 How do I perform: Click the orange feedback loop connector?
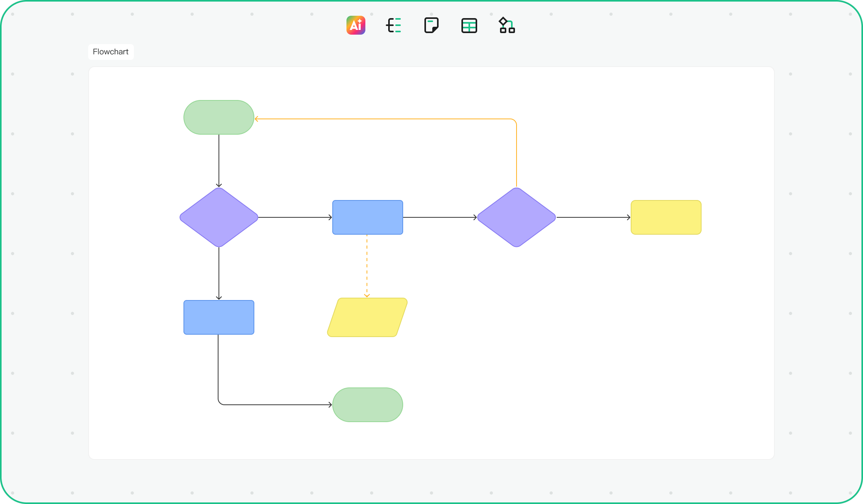tap(386, 118)
